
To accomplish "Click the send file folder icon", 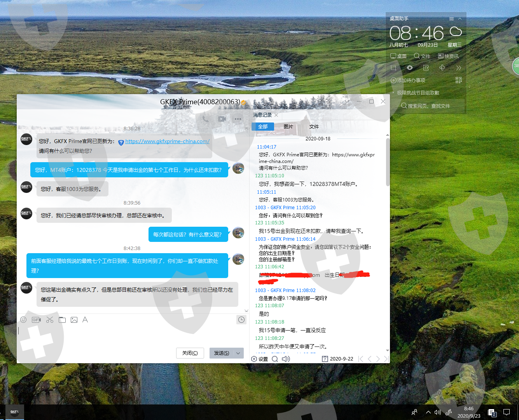I will click(x=62, y=320).
